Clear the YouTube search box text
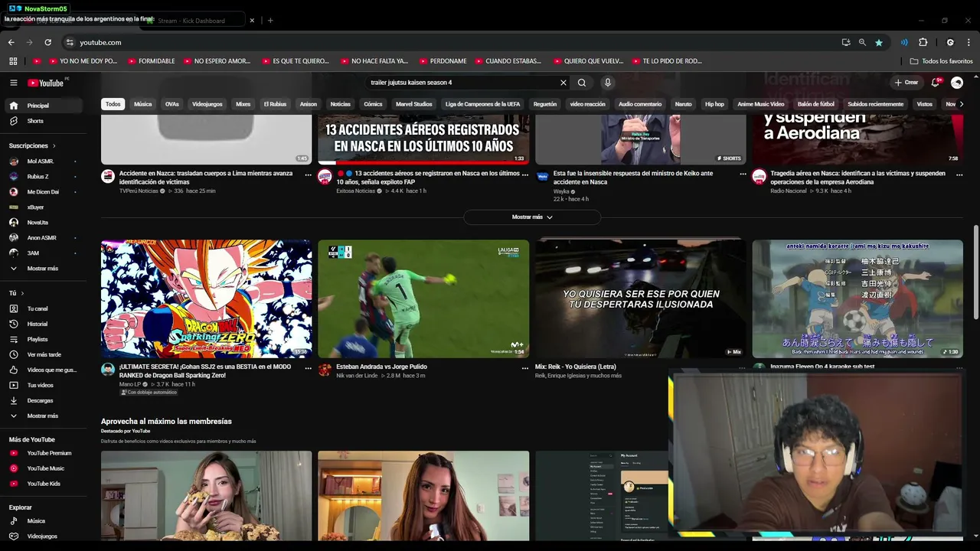 pos(563,83)
